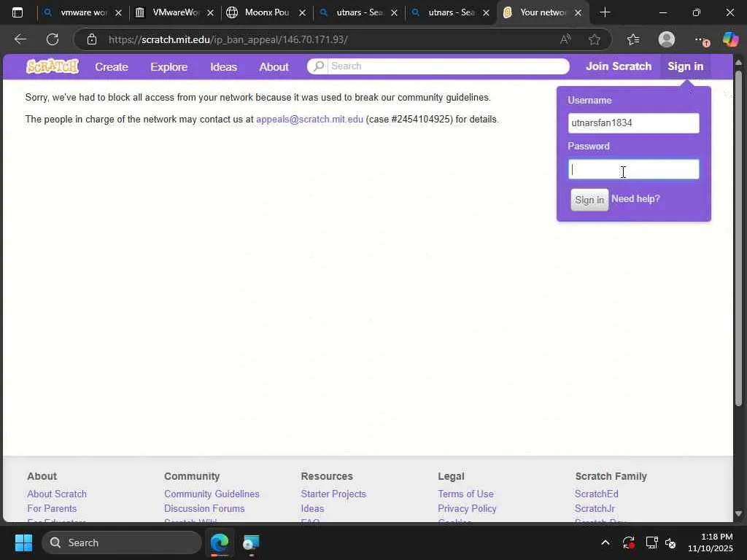747x560 pixels.
Task: Open About Scratch footer link
Action: [x=57, y=494]
